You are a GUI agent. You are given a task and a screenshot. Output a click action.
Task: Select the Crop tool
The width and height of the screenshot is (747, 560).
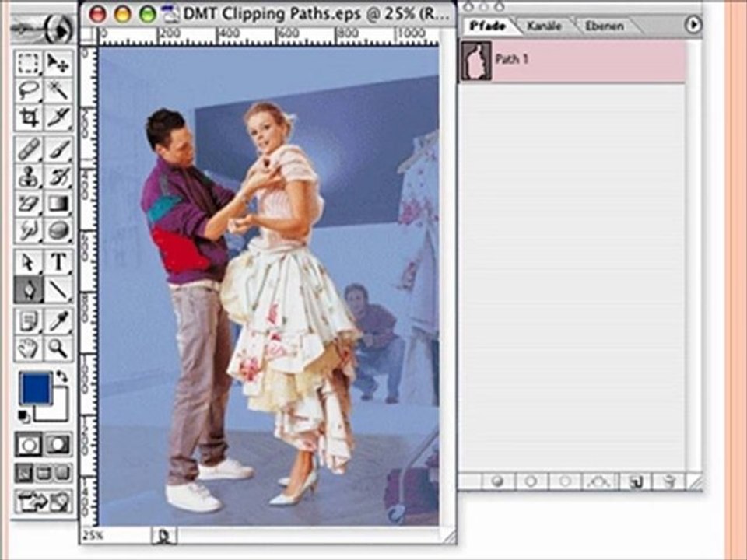pos(29,117)
